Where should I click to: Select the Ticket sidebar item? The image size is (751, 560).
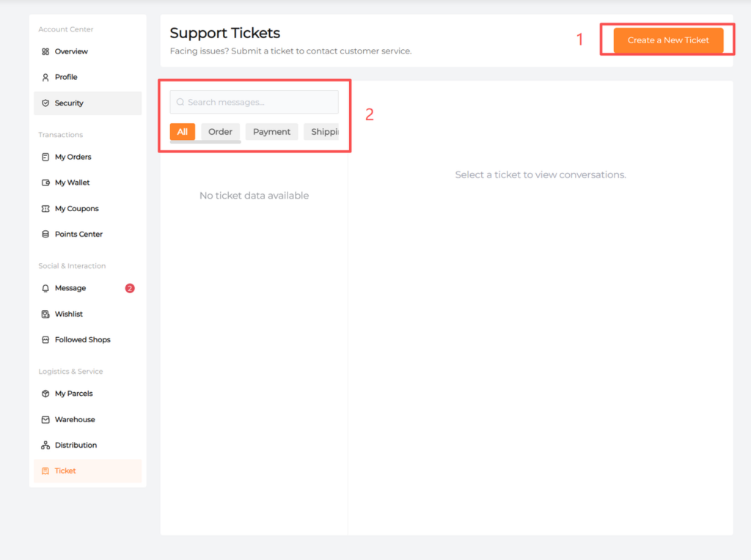click(65, 471)
